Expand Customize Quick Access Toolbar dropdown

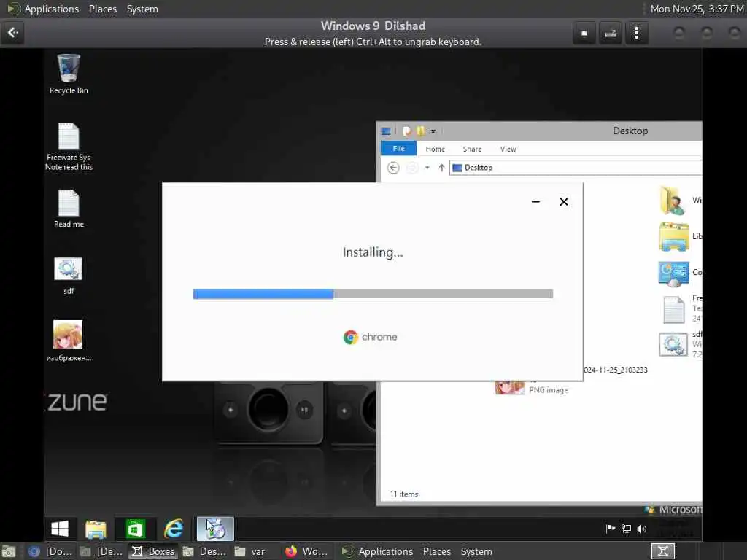pos(433,131)
